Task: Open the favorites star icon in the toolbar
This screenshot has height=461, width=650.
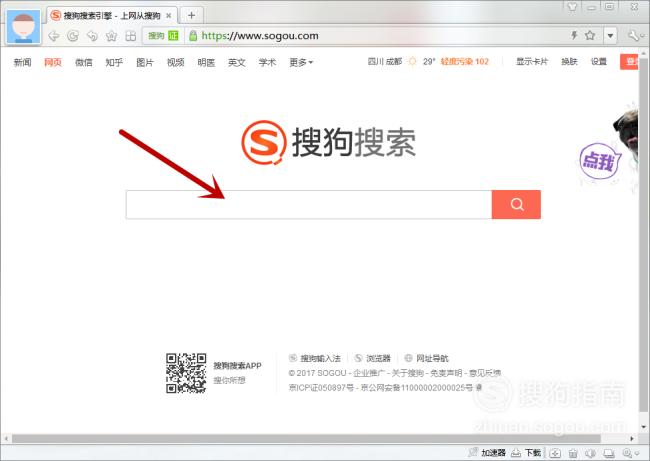Action: (x=112, y=36)
